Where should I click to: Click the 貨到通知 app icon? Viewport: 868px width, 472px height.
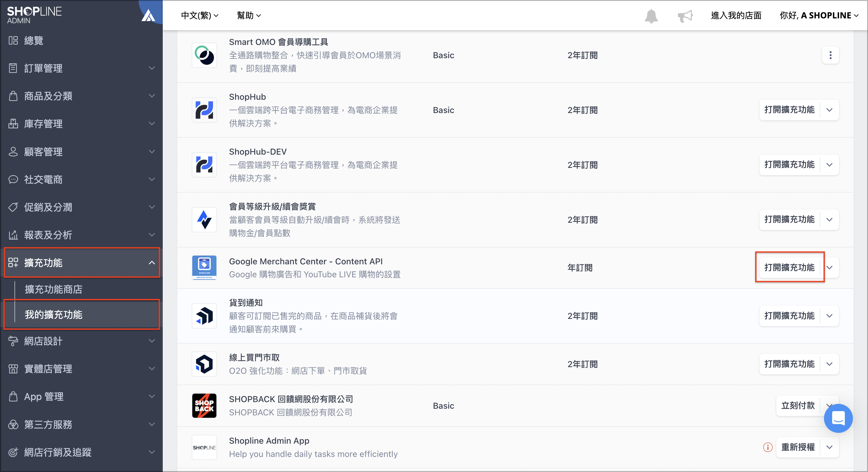[x=204, y=316]
